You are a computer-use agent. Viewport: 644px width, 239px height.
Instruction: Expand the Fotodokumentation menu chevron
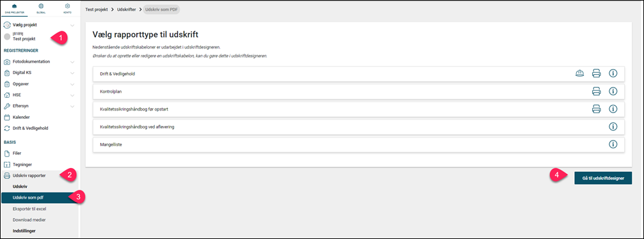[72, 62]
